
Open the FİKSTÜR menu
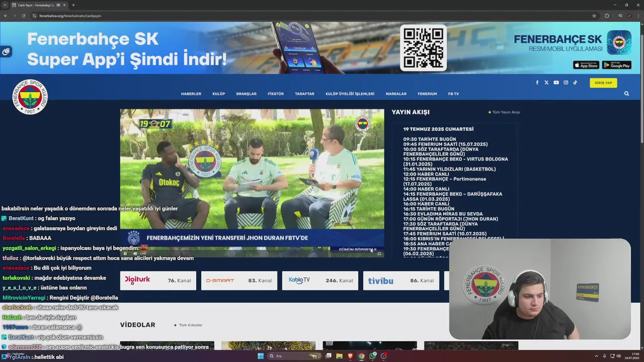[x=276, y=94]
